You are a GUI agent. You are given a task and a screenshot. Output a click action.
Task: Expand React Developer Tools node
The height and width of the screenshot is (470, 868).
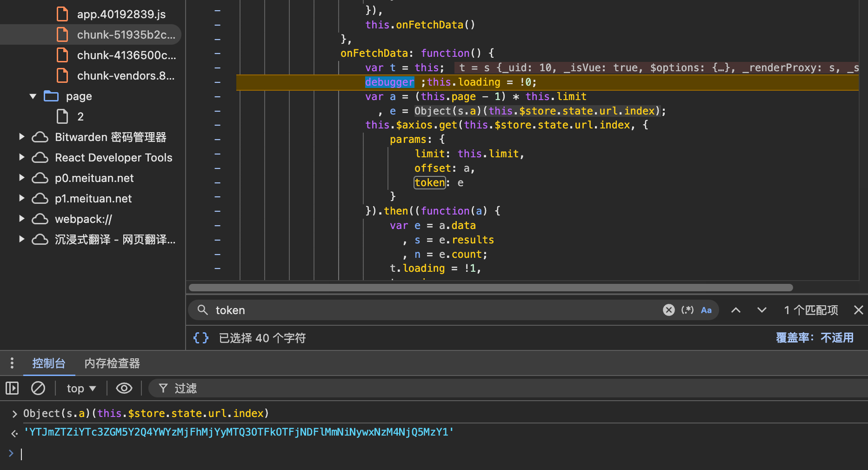(21, 157)
